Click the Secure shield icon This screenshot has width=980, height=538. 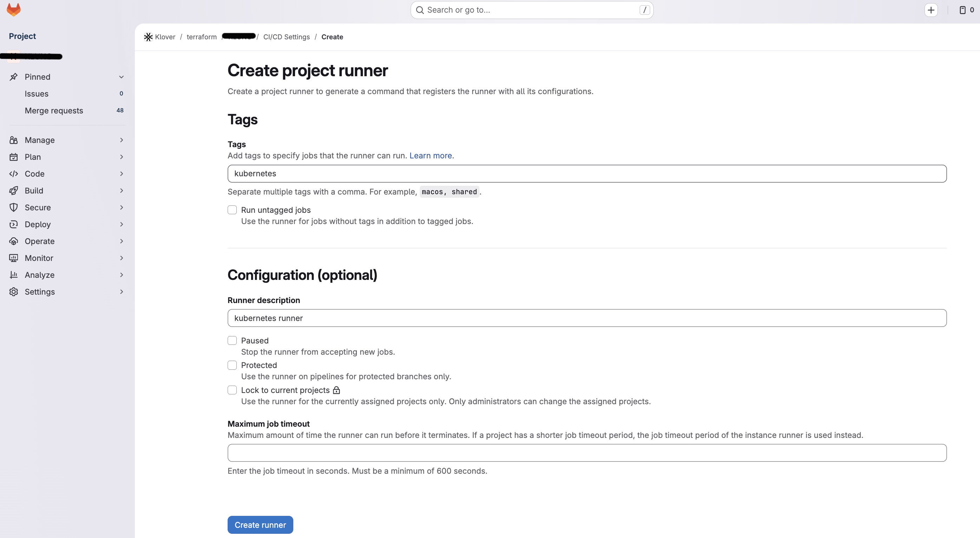pos(14,207)
